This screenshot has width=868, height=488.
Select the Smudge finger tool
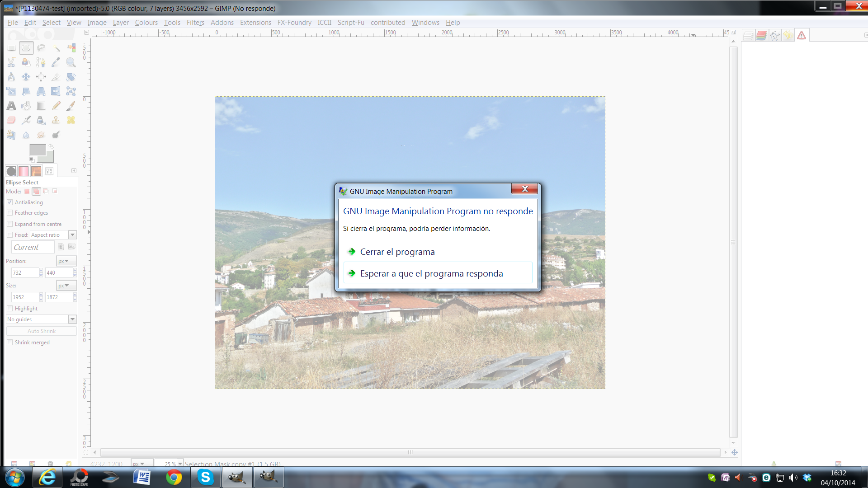41,135
